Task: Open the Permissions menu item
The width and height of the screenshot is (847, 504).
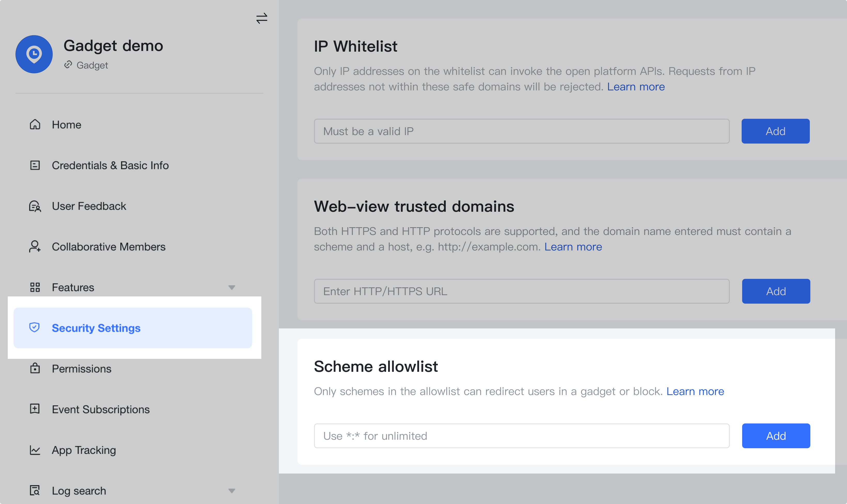Action: point(82,369)
